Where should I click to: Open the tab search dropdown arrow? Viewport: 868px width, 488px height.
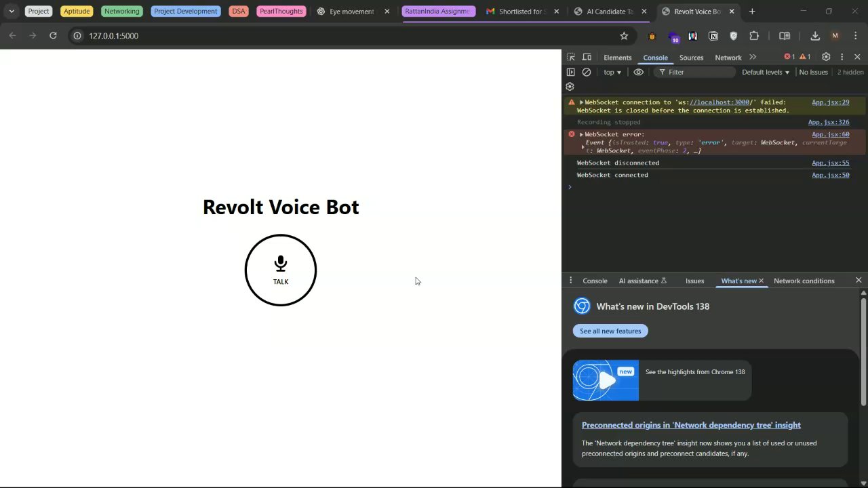click(12, 12)
